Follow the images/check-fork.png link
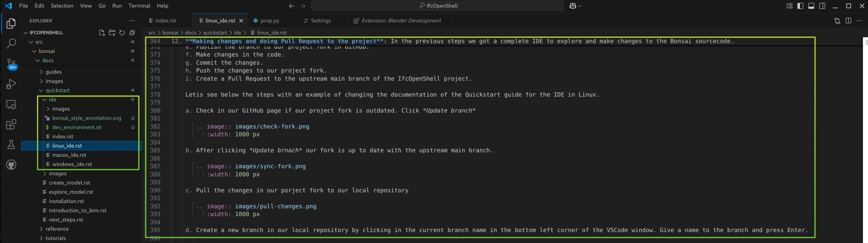Viewport: 868px width, 243px height. [272, 127]
